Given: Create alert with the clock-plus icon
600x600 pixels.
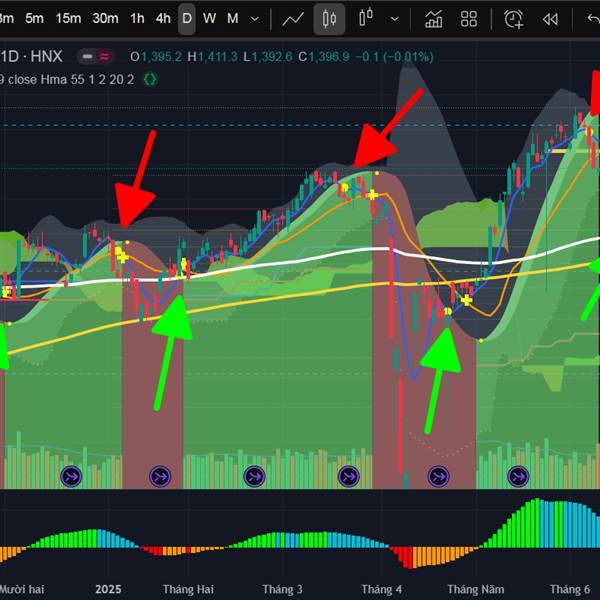Looking at the screenshot, I should click(514, 19).
